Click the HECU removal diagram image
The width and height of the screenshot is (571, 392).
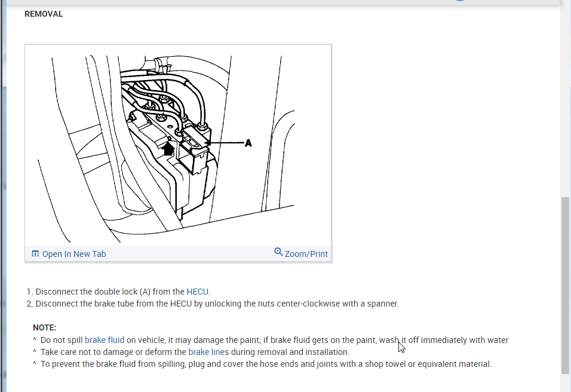click(x=178, y=146)
